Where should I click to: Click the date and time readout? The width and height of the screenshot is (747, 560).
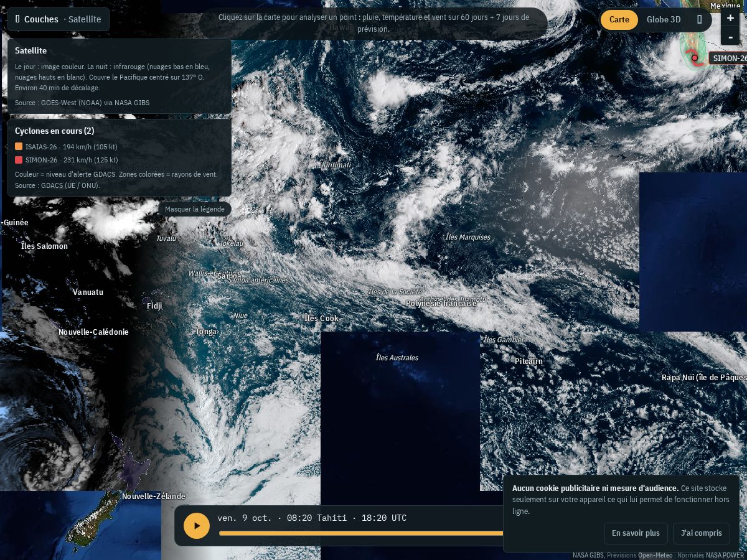[312, 518]
